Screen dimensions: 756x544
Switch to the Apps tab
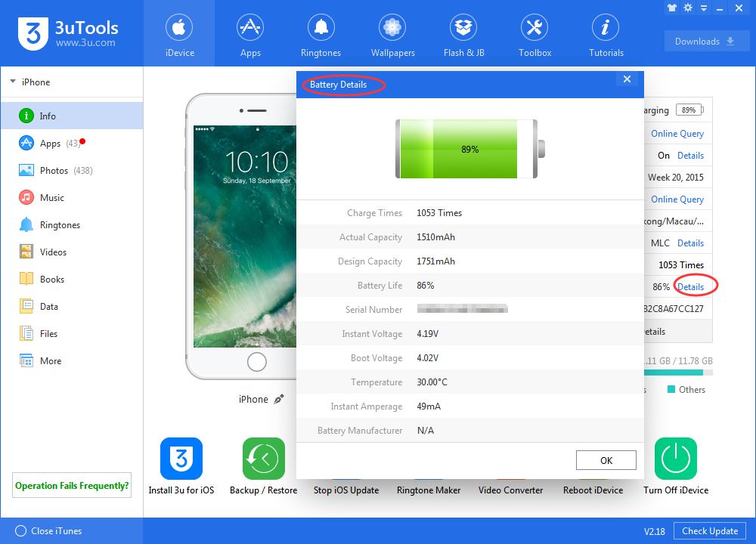250,34
